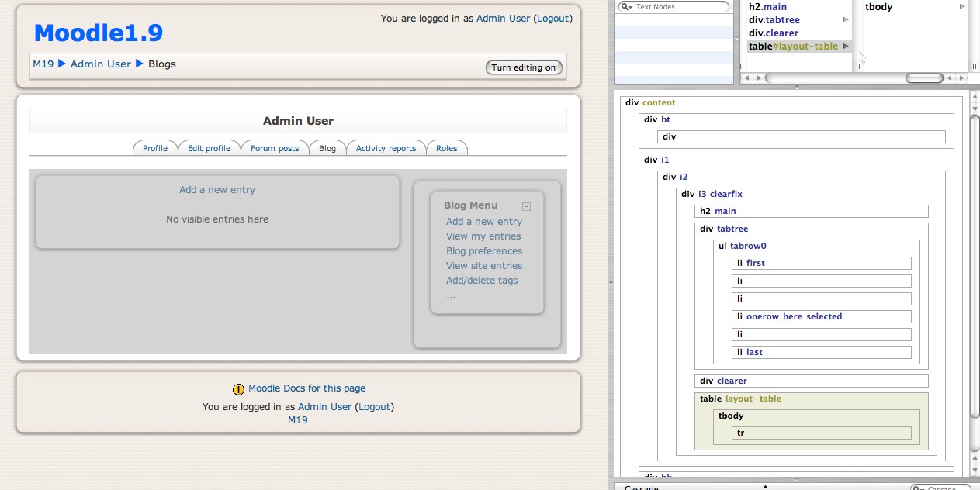This screenshot has height=490, width=980.
Task: Click Admin User breadcrumb link
Action: 101,64
